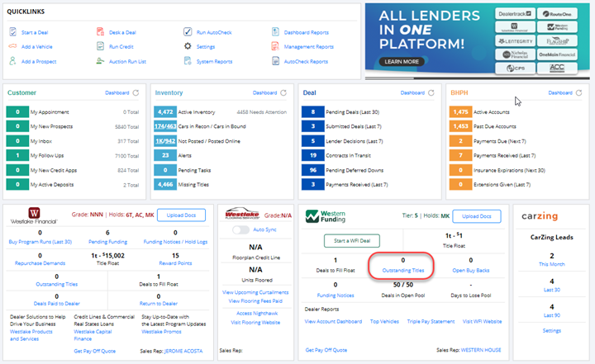Open Western Funding Outstanding Titles link
This screenshot has width=595, height=364.
tap(403, 271)
